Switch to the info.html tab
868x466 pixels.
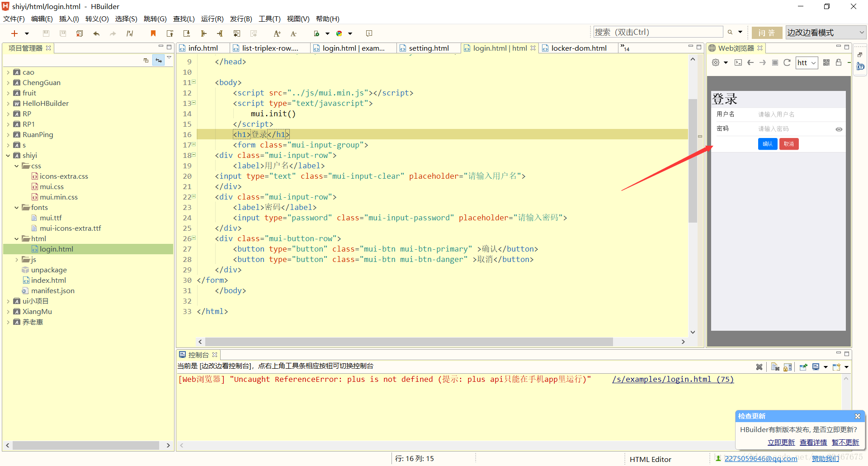(x=203, y=48)
